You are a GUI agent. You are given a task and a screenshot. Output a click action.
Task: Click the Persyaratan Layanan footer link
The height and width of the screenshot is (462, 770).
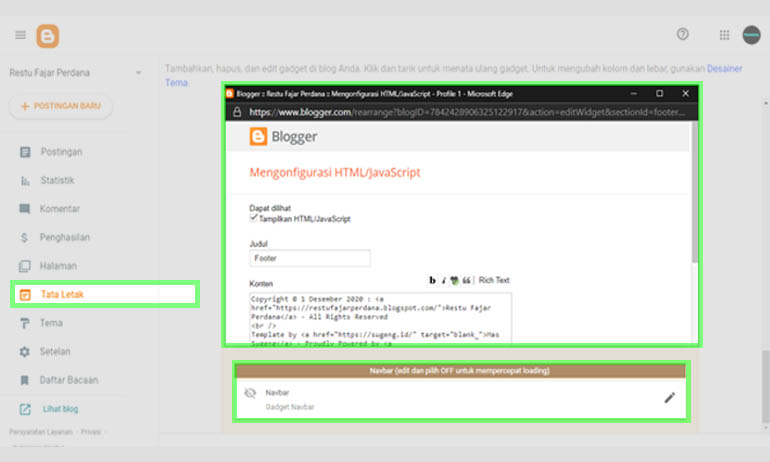point(41,432)
